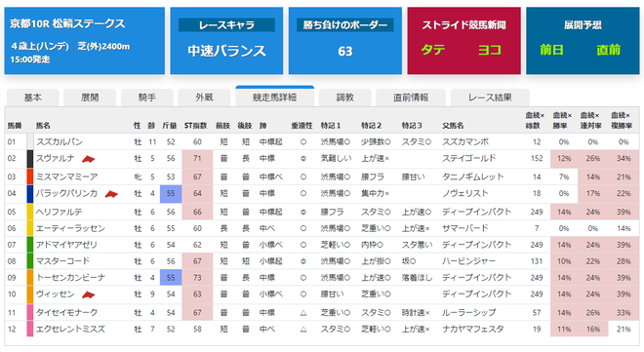Click sire name スズカマンボ
The image size is (644, 352).
coord(465,142)
